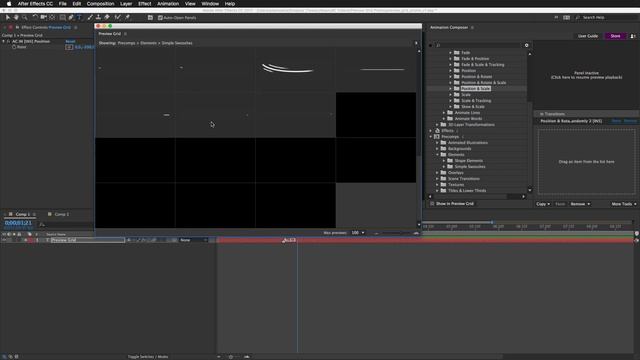Viewport: 640px width, 360px height.
Task: Open Animation Composer user account icon
Action: point(633,36)
